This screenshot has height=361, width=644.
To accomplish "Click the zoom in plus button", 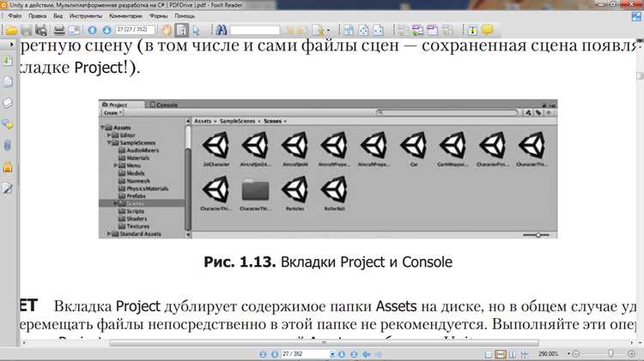I will click(x=632, y=353).
